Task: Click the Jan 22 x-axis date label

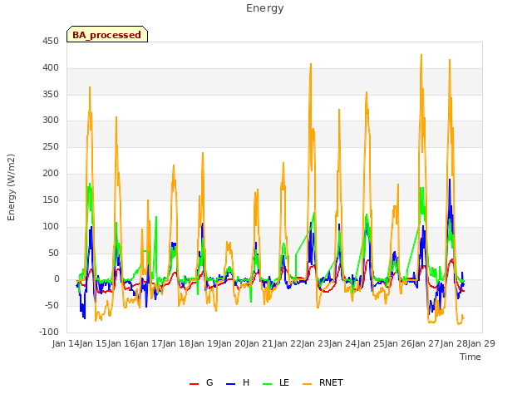Action: tap(288, 343)
